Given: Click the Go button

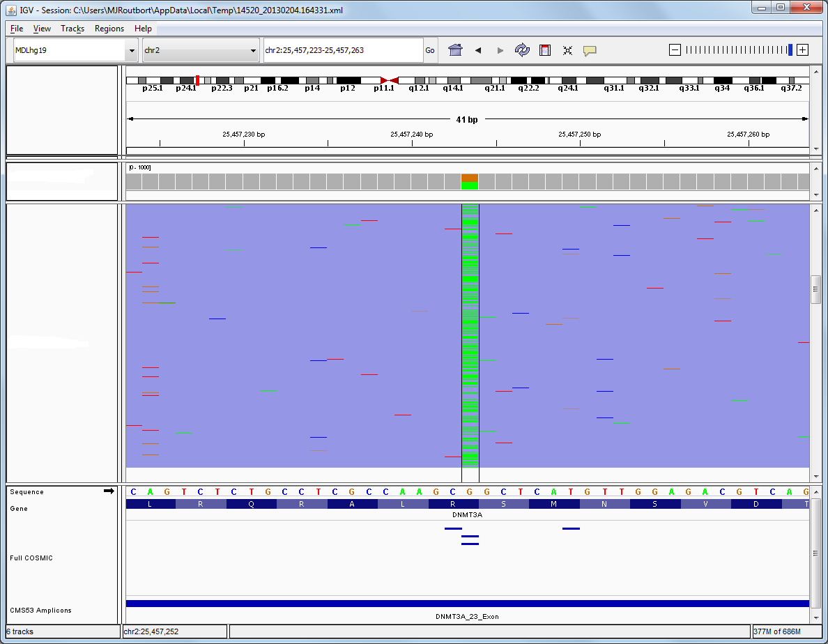Looking at the screenshot, I should coord(430,50).
